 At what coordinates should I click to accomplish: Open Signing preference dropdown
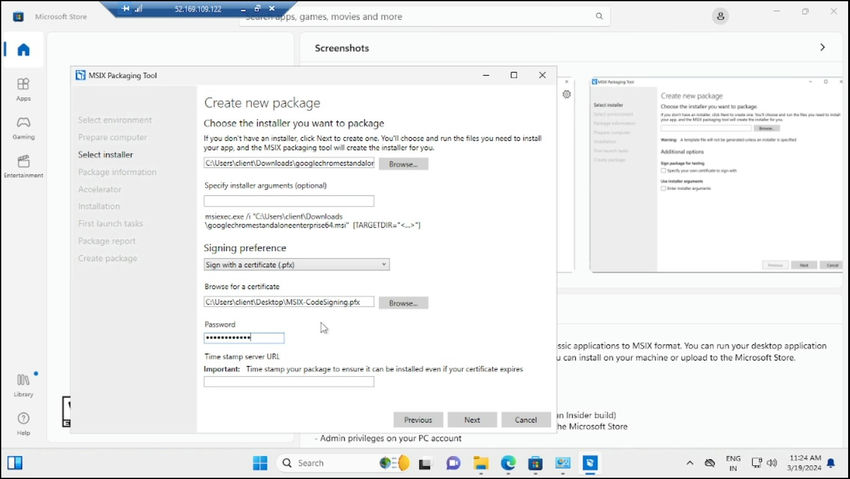(x=297, y=264)
